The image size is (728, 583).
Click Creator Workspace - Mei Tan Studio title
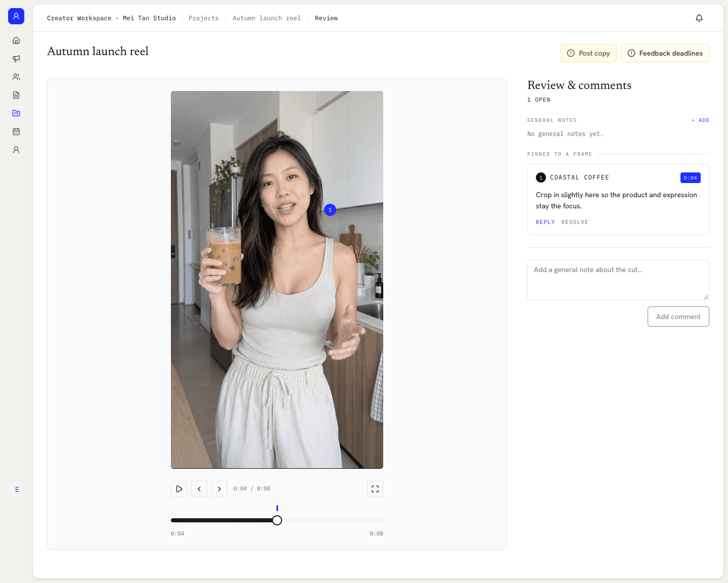pyautogui.click(x=111, y=18)
